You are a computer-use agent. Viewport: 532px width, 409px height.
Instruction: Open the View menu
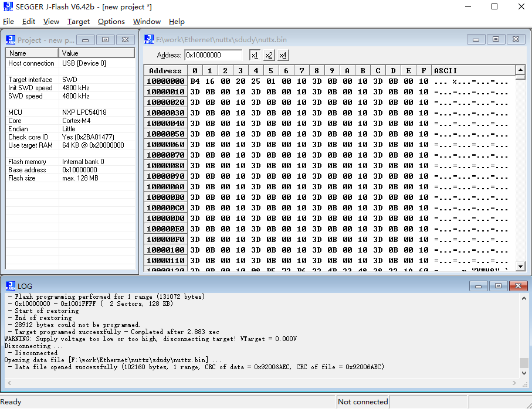pyautogui.click(x=51, y=22)
